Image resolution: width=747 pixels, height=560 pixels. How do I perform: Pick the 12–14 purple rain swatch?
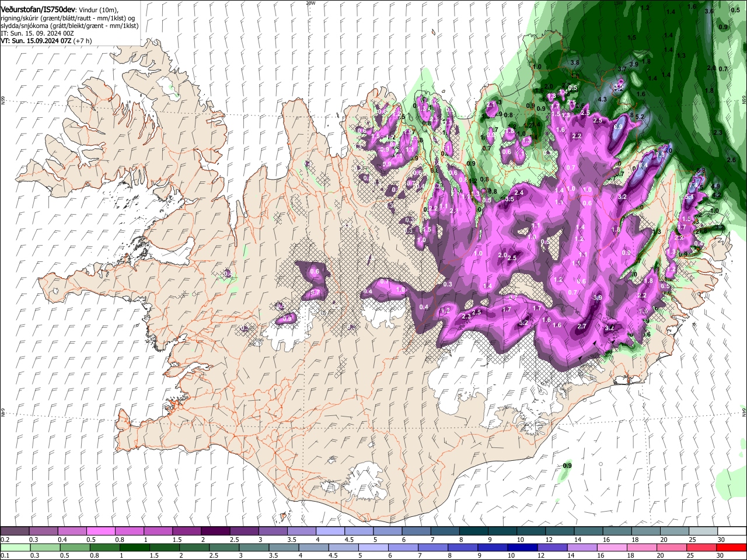(551, 548)
